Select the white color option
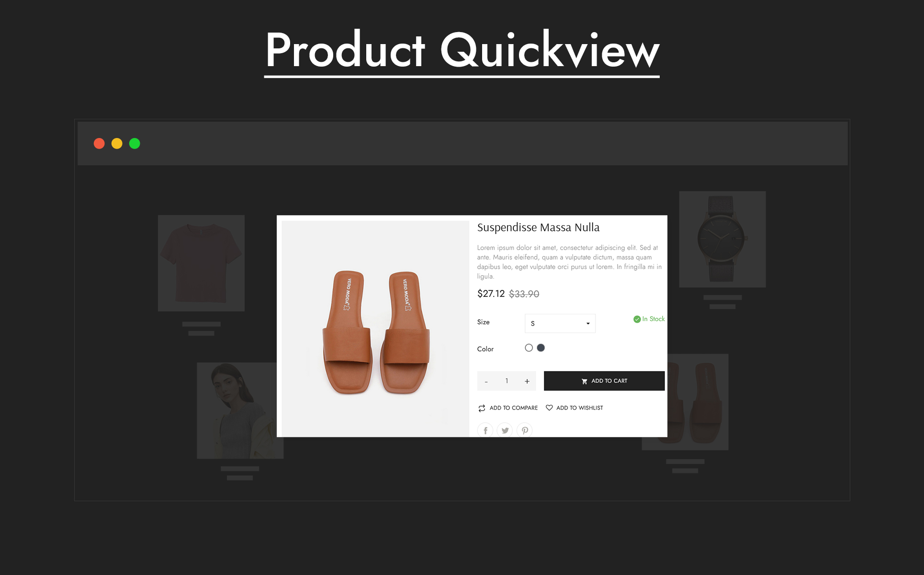The height and width of the screenshot is (575, 924). (529, 348)
